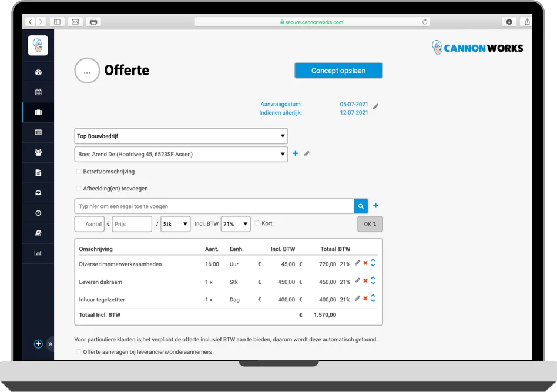Add a new contact with plus icon
The height and width of the screenshot is (392, 557).
tap(296, 154)
